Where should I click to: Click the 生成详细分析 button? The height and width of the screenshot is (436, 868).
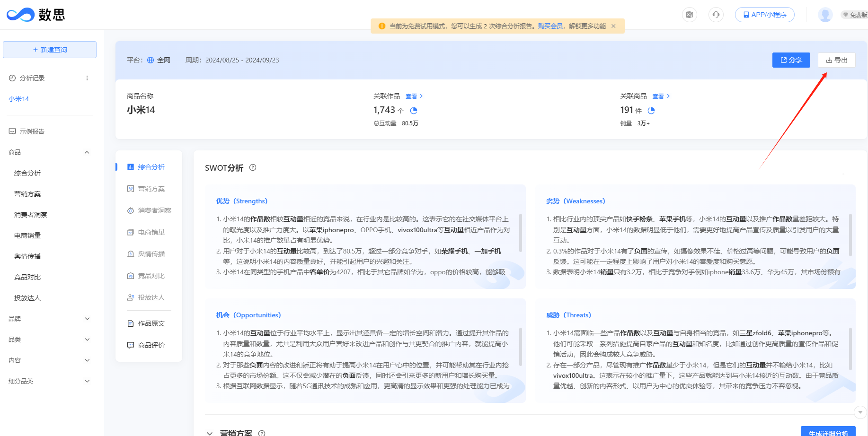[828, 431]
